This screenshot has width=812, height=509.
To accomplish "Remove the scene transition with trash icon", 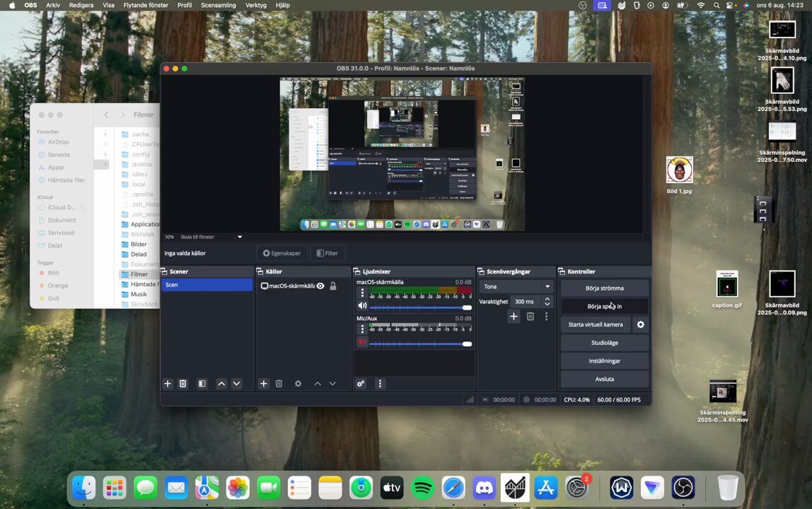I will pyautogui.click(x=530, y=317).
